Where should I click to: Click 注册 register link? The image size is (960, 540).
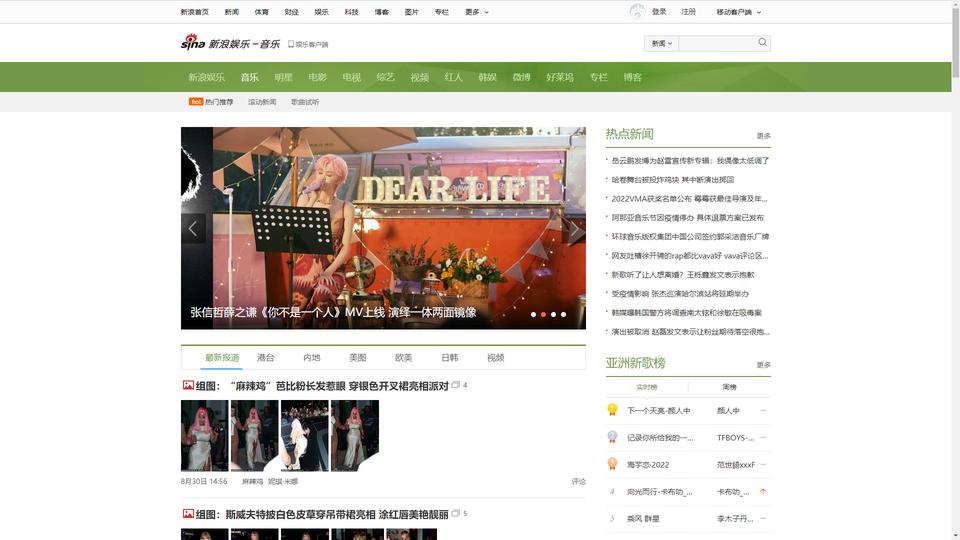coord(689,12)
